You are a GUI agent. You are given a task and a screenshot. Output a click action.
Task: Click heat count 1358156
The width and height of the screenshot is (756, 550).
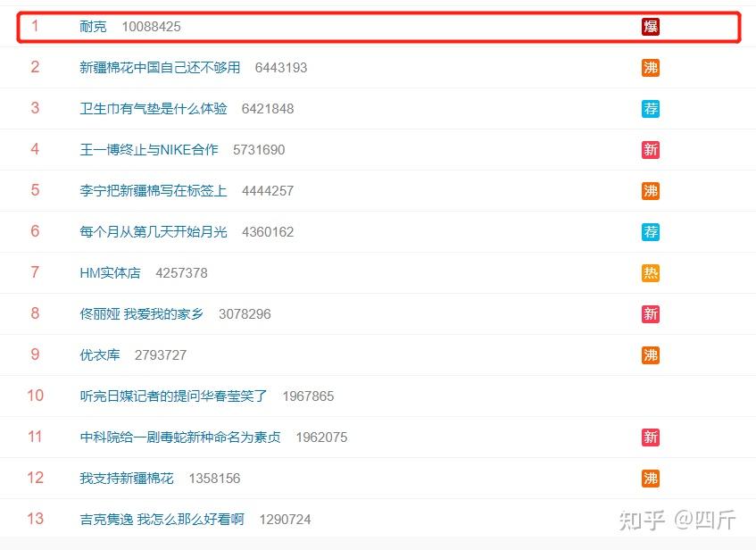click(x=214, y=478)
